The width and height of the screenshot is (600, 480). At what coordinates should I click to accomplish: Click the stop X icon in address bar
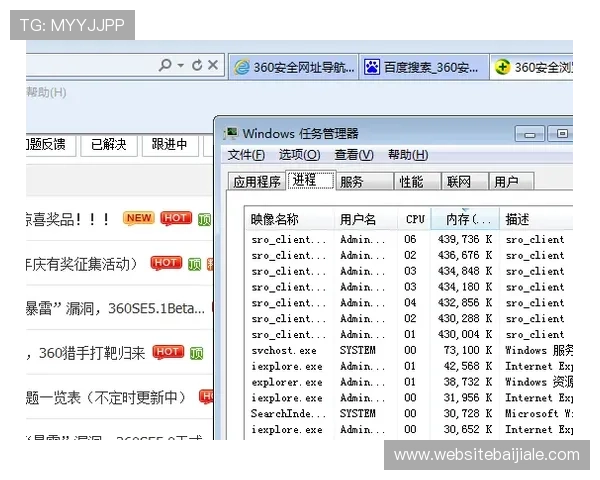[x=213, y=65]
